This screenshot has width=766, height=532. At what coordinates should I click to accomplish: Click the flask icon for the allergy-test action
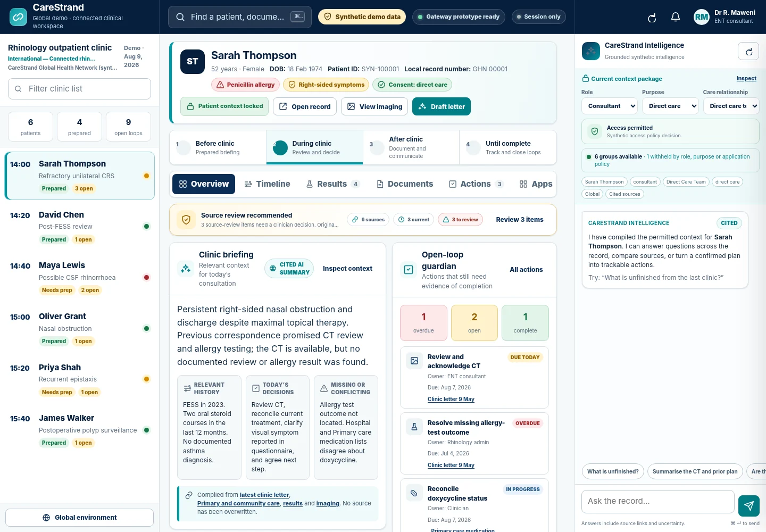click(x=414, y=427)
